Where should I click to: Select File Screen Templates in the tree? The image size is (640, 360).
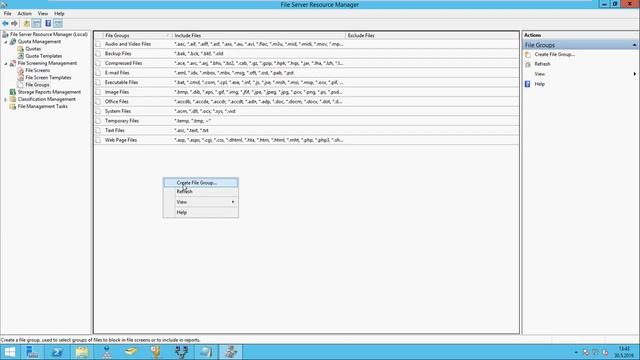point(48,78)
